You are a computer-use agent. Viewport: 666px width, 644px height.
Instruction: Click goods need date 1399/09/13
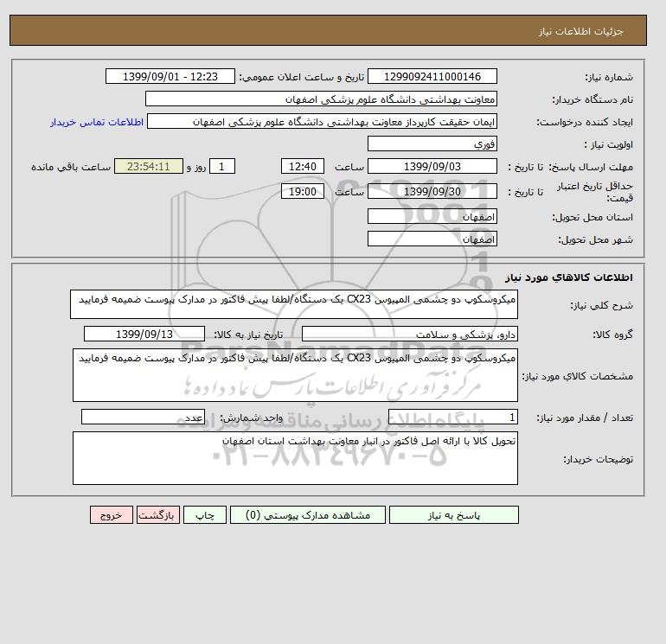click(x=144, y=334)
